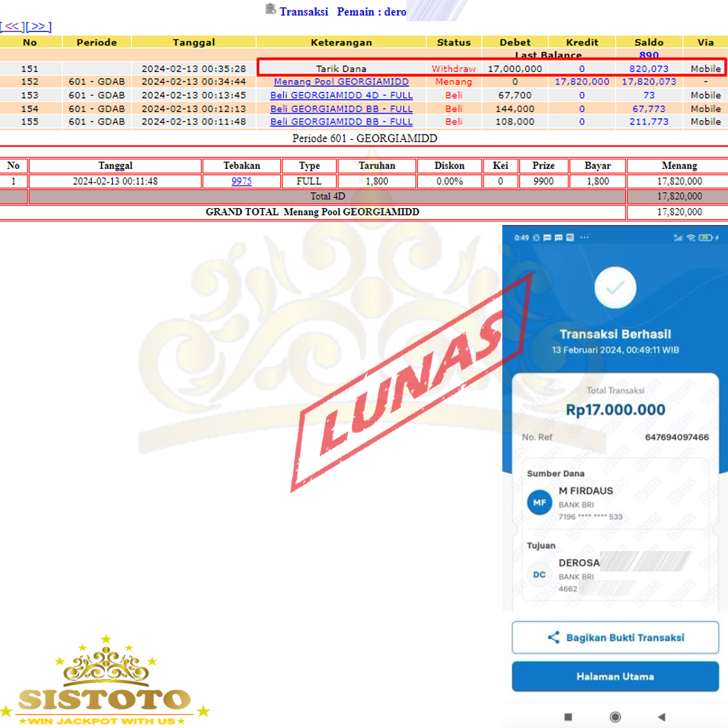Click the 9975 tebakan link
Image resolution: width=728 pixels, height=728 pixels.
click(241, 181)
